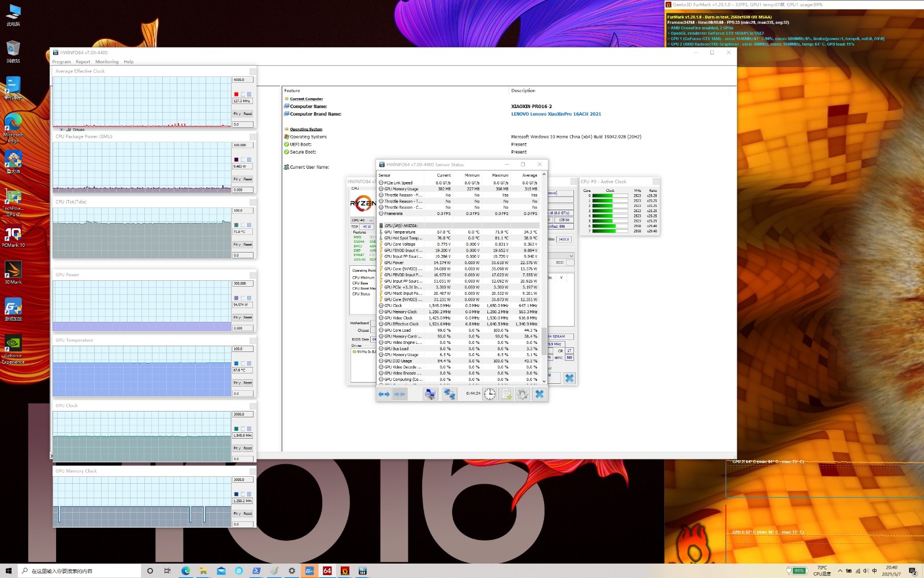Open the This PC desktop icon
The image size is (924, 578).
(x=13, y=16)
